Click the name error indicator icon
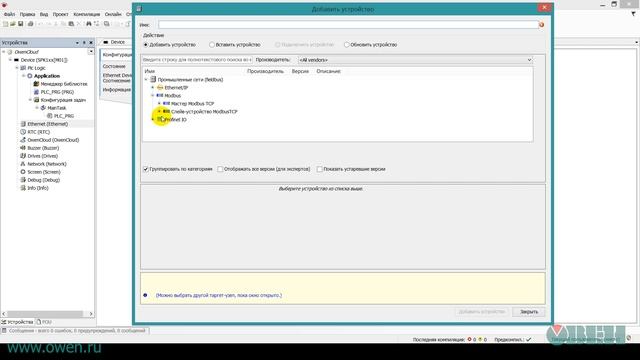This screenshot has width=640, height=360. [x=542, y=25]
